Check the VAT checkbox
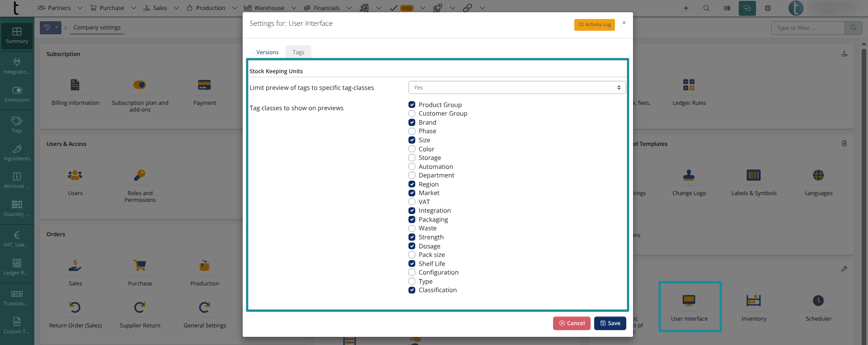This screenshot has width=868, height=345. click(x=412, y=202)
